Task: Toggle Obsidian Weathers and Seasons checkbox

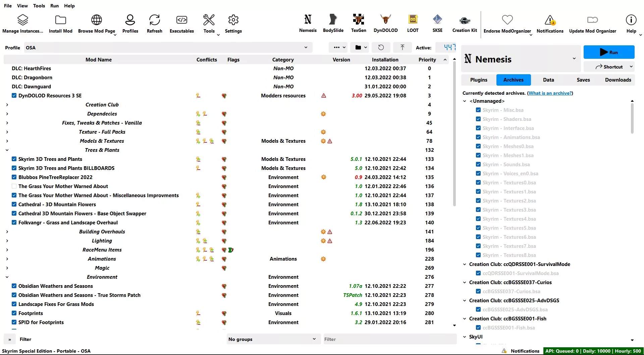Action: point(14,286)
